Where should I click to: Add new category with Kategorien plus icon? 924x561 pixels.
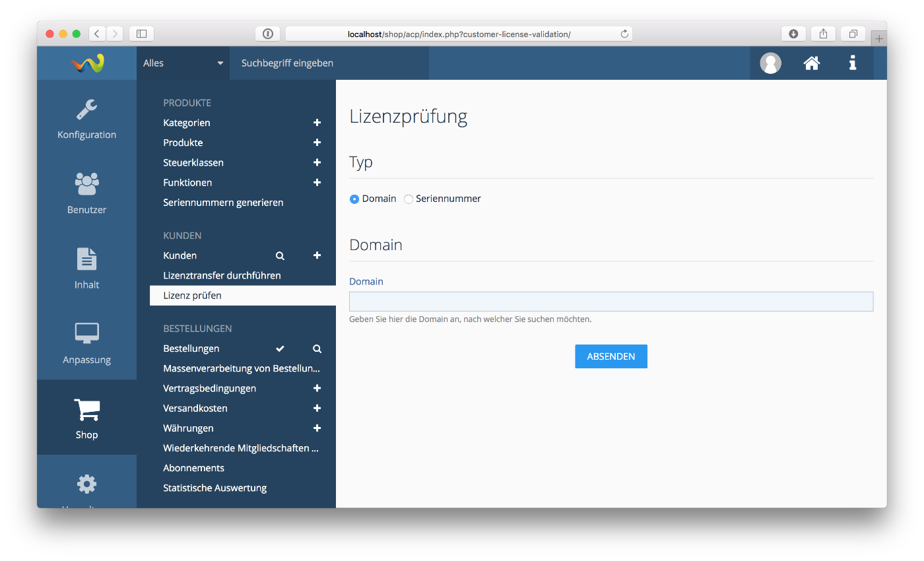click(x=317, y=123)
